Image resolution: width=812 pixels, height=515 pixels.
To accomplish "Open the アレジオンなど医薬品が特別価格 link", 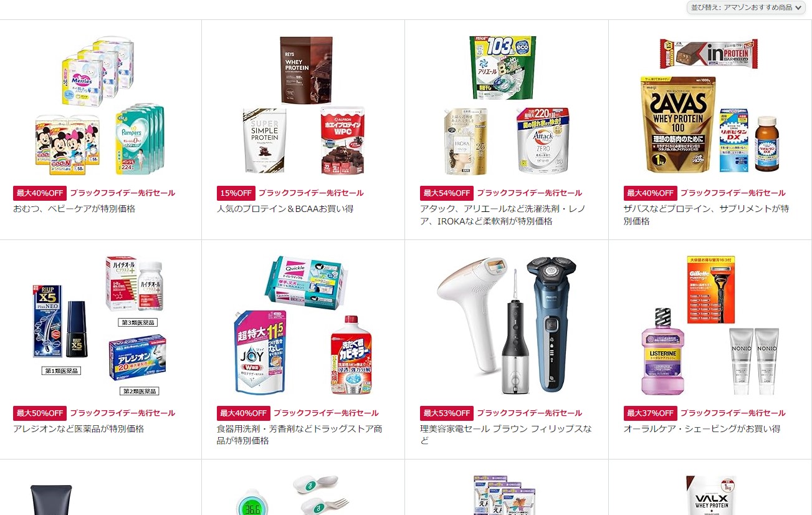I will tap(79, 429).
